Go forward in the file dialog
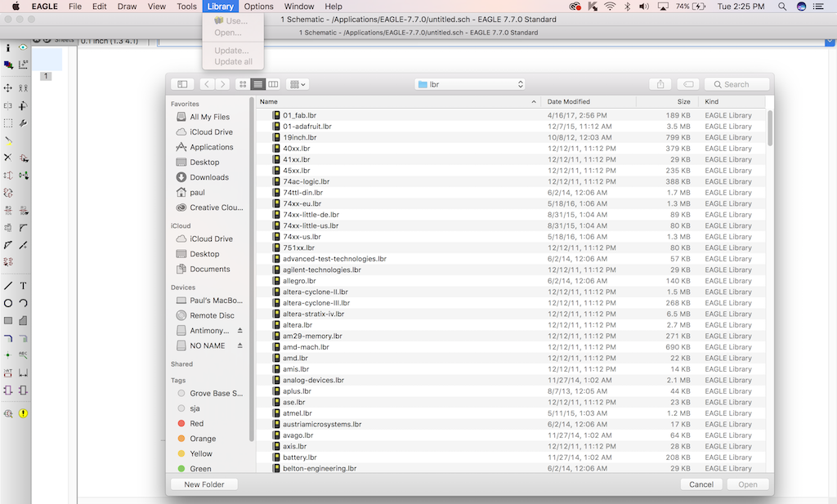 pos(222,84)
